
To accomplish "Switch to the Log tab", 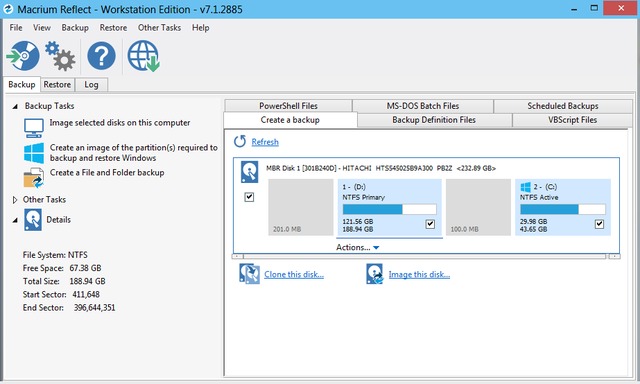I will 91,84.
